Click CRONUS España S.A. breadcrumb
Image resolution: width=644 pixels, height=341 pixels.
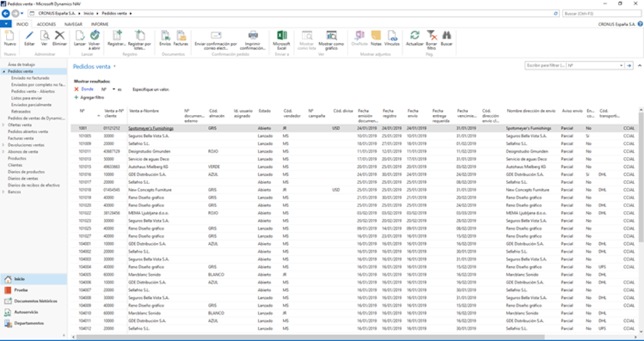coord(57,14)
